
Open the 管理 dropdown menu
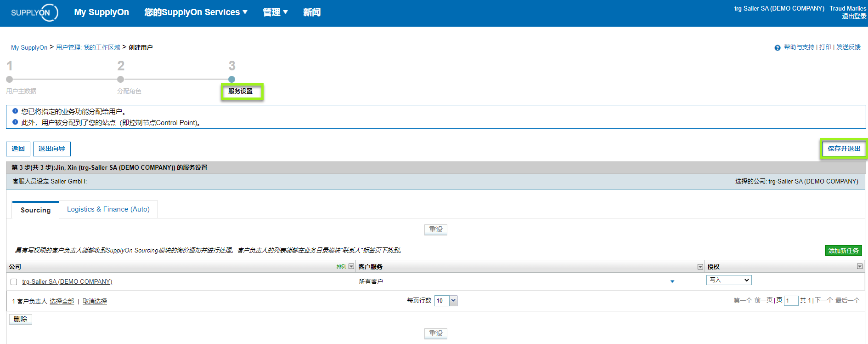point(275,12)
